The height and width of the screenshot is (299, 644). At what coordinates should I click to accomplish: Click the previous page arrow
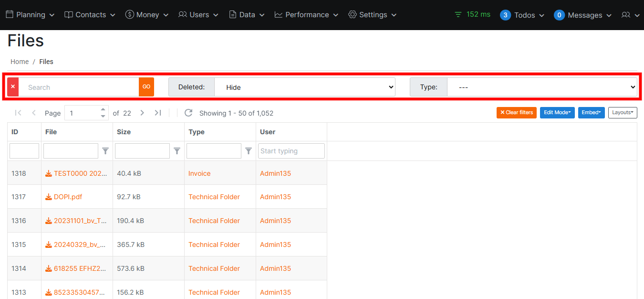click(34, 113)
